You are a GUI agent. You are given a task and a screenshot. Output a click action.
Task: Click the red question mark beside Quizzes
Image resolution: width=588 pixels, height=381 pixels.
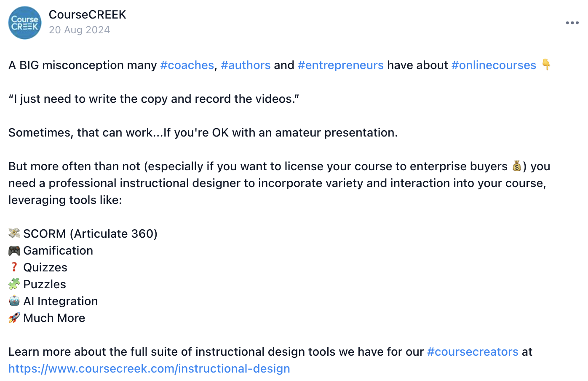[x=14, y=267]
